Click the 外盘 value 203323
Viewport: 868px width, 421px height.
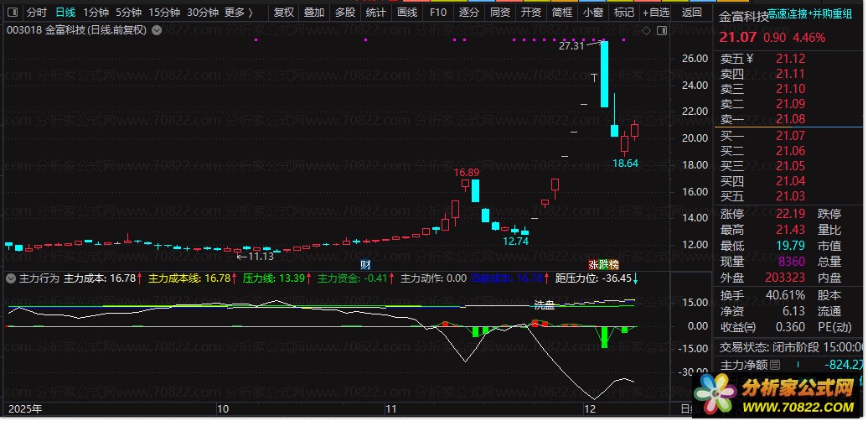pyautogui.click(x=785, y=278)
